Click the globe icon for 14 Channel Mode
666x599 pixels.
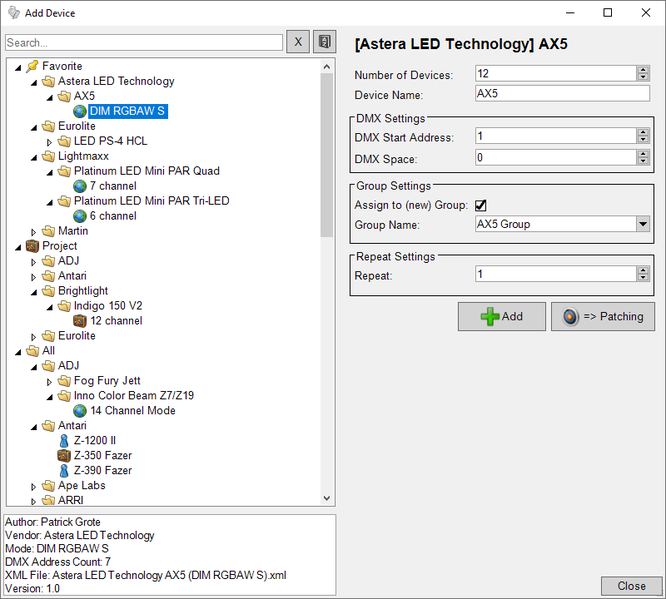coord(80,410)
